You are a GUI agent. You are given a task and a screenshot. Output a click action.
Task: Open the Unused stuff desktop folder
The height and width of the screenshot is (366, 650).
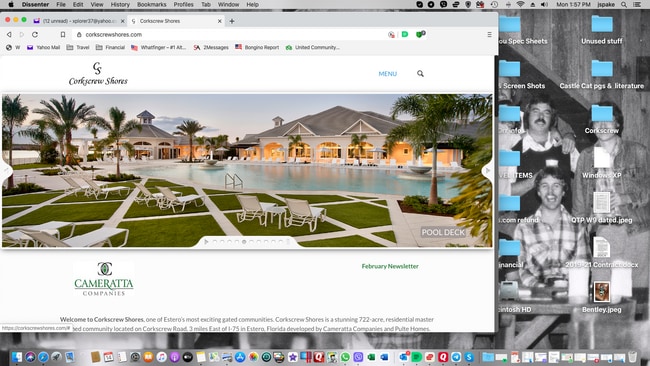602,30
